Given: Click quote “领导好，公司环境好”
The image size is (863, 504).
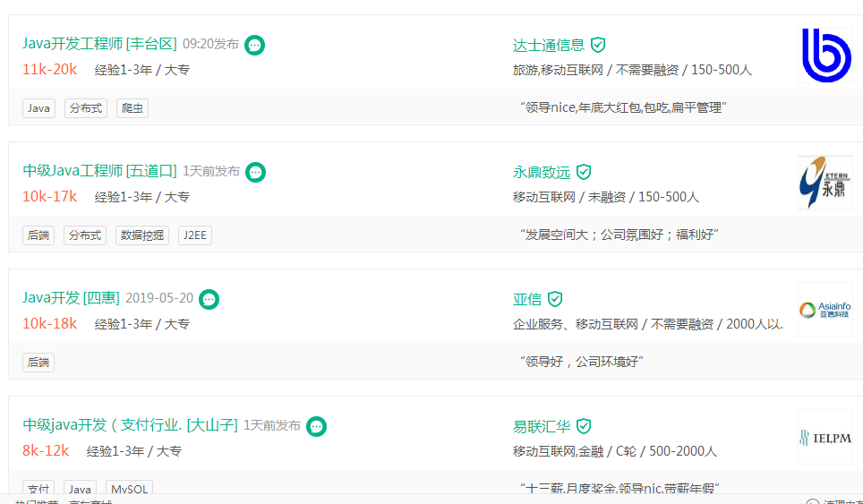Looking at the screenshot, I should 582,362.
